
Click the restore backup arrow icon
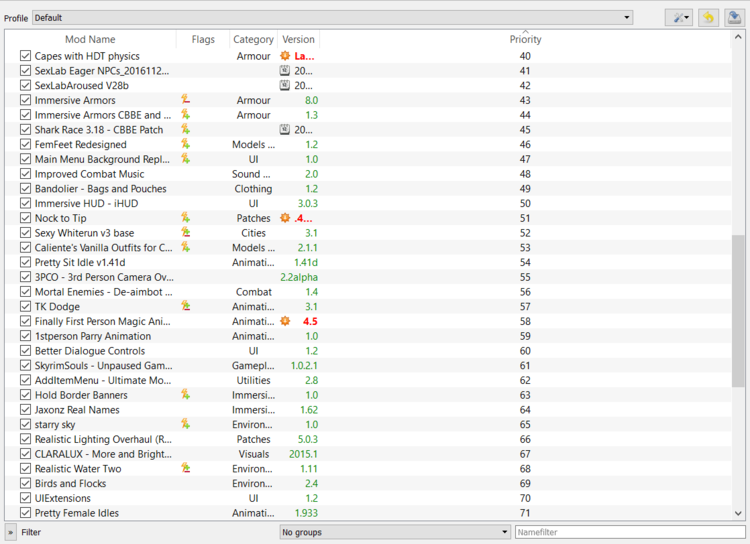click(708, 18)
